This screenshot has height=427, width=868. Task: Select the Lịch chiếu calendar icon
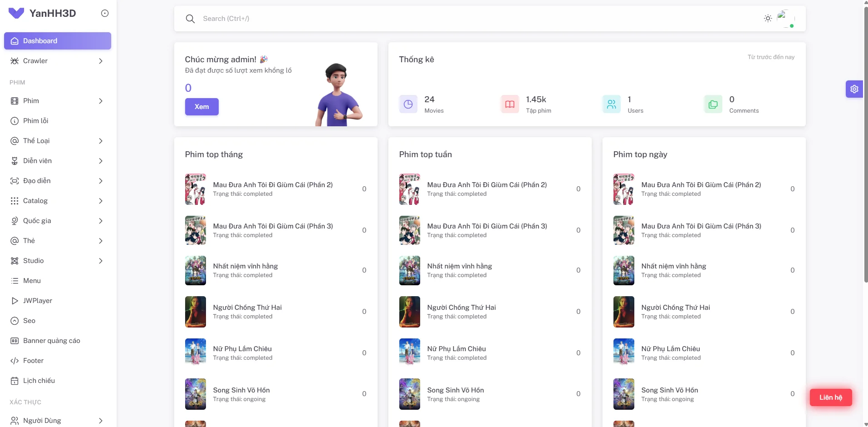tap(15, 381)
